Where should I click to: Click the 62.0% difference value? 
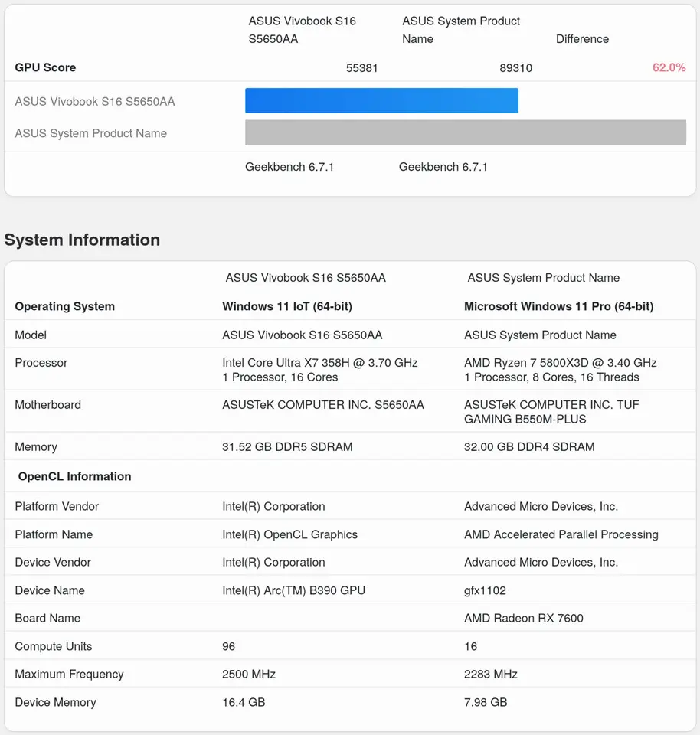click(669, 67)
